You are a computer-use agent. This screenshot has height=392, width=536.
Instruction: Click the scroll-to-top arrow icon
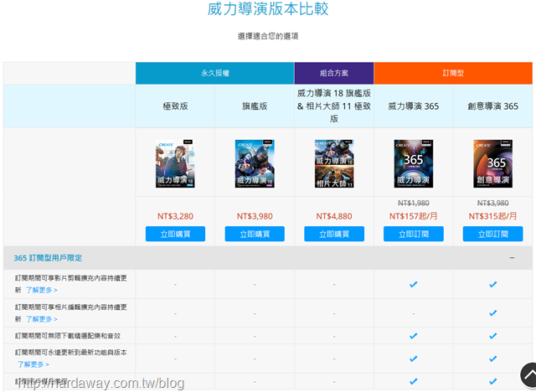click(x=528, y=375)
